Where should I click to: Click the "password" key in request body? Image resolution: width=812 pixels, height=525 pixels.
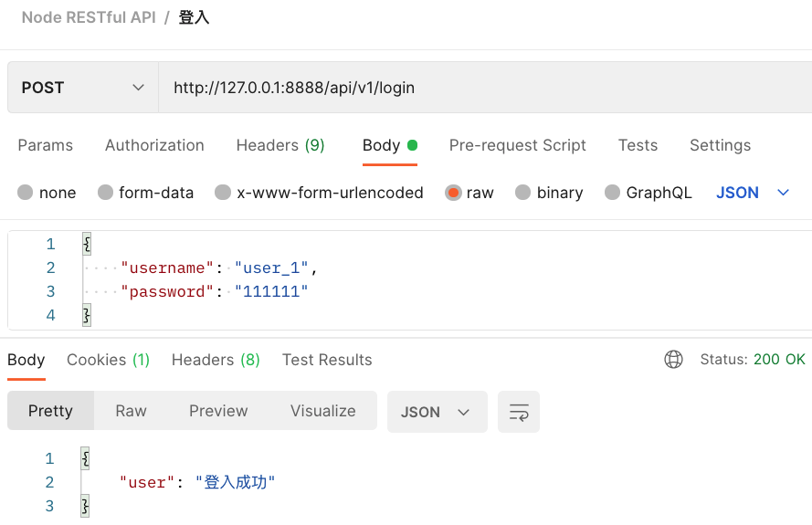(x=167, y=292)
